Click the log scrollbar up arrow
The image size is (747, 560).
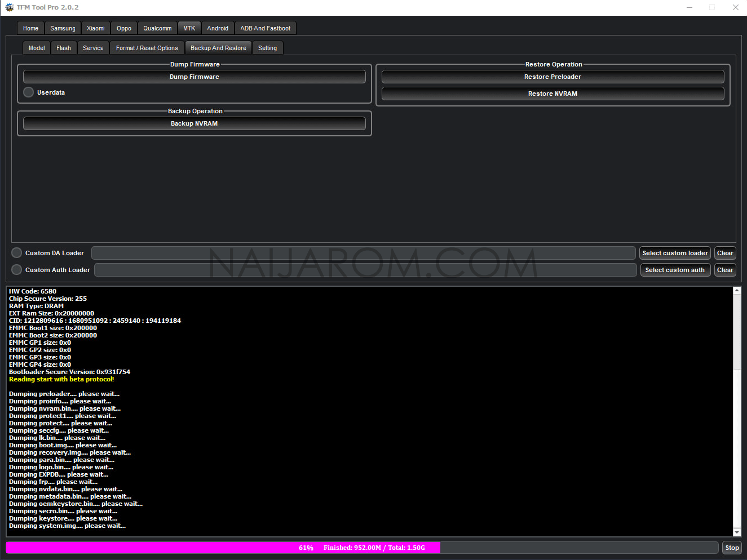click(736, 291)
